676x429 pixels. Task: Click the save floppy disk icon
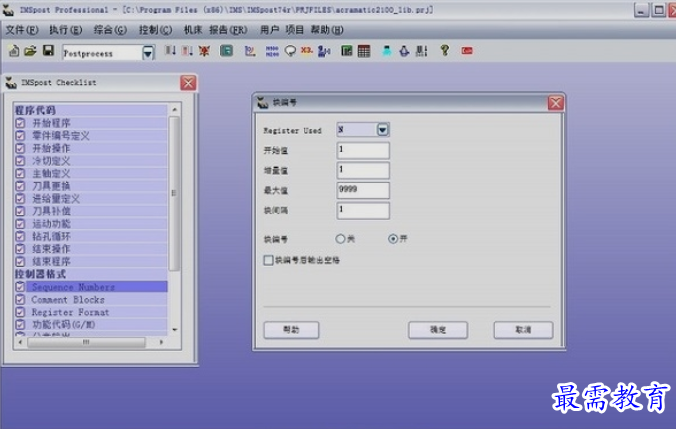(47, 51)
